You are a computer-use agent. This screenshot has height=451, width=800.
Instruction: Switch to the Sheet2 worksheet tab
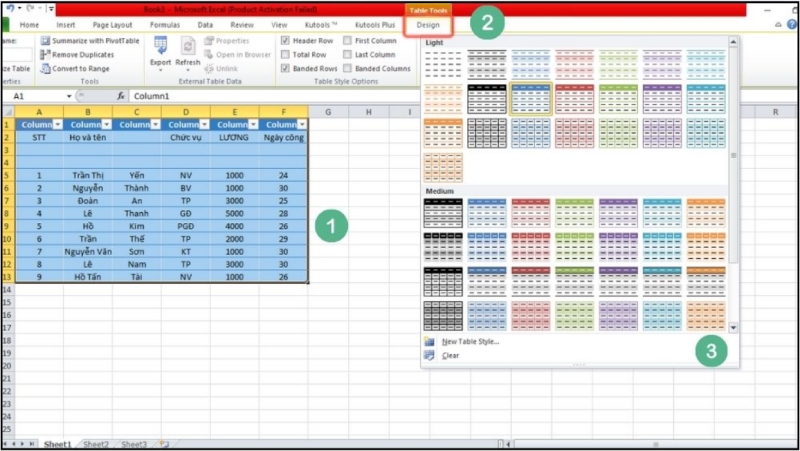(96, 444)
